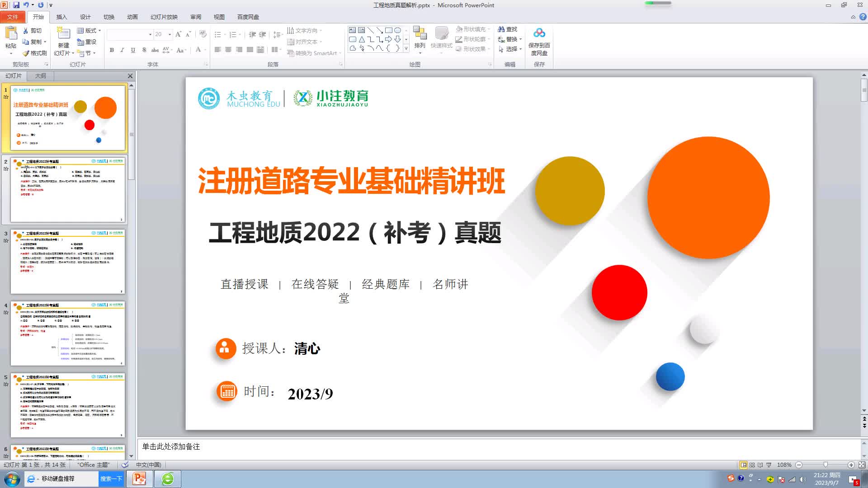Screen dimensions: 868x488
Task: Expand the shapes gallery more arrow
Action: tap(406, 48)
